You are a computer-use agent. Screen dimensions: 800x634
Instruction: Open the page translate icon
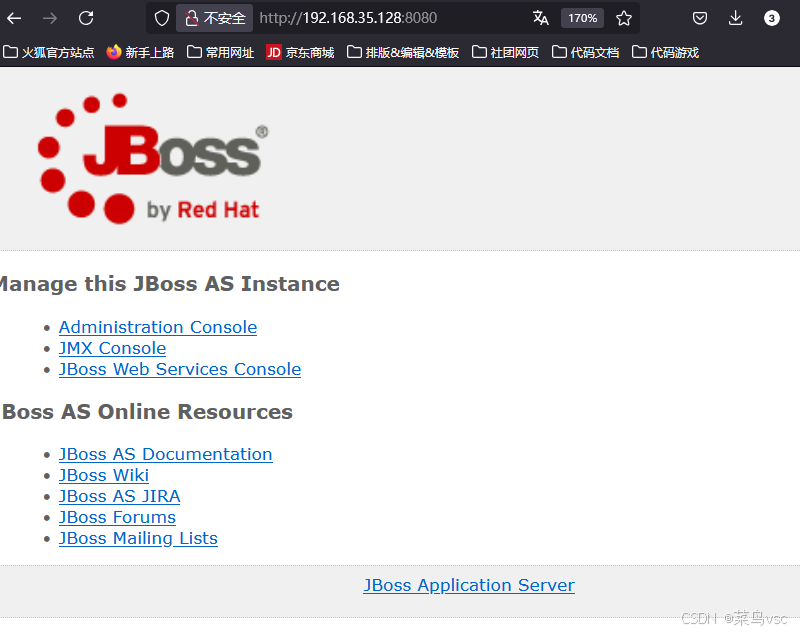point(540,18)
